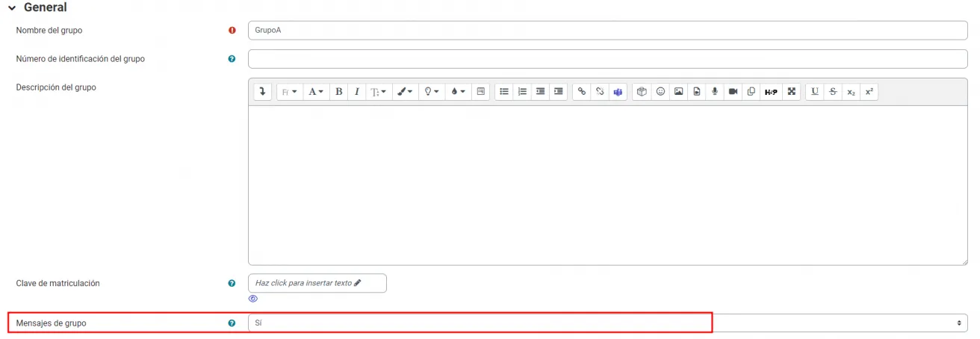
Task: Collapse the General section
Action: (11, 7)
